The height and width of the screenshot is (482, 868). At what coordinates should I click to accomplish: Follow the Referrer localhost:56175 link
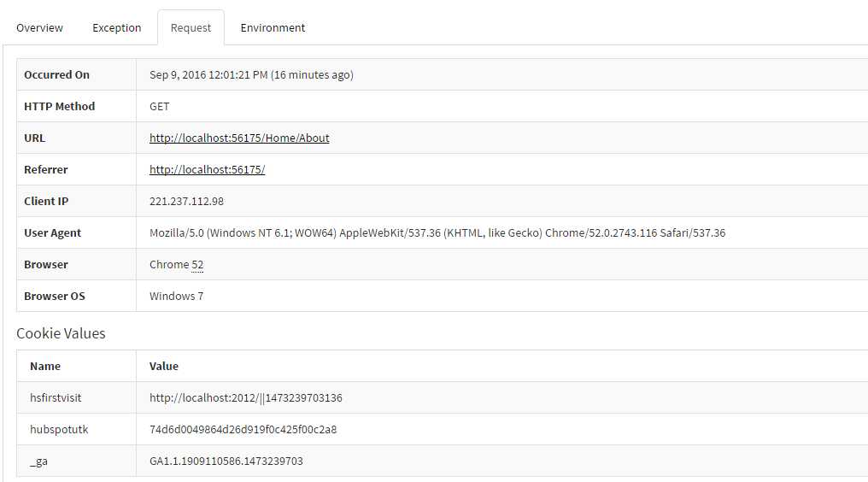pos(207,169)
